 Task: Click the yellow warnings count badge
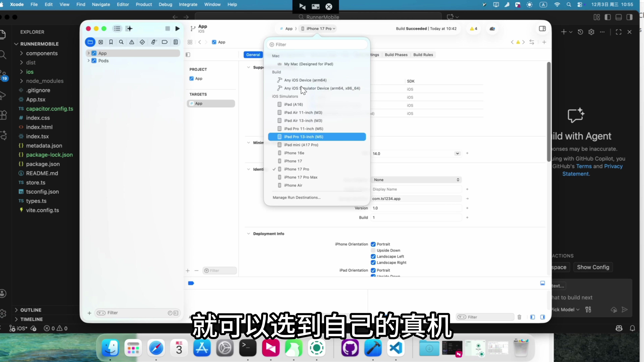click(473, 28)
